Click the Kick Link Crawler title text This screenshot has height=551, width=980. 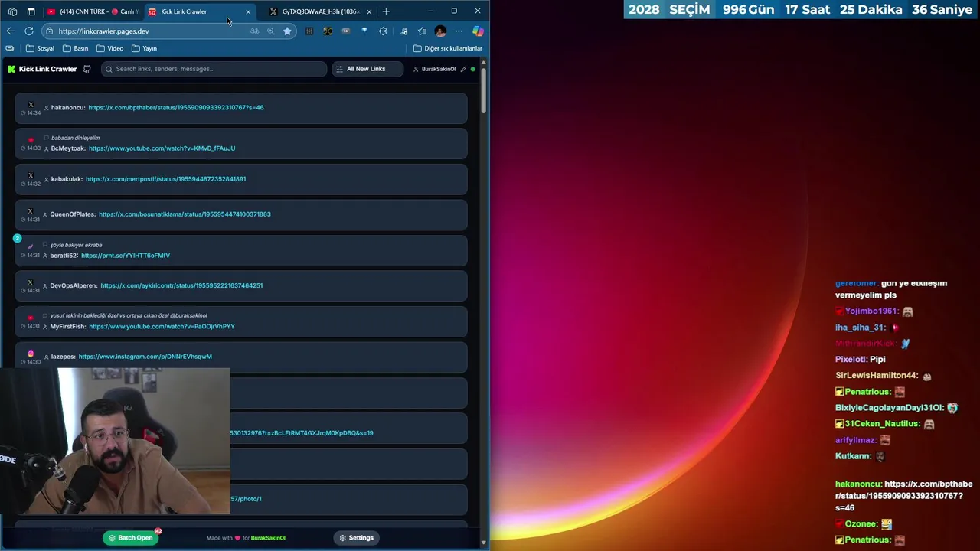47,69
